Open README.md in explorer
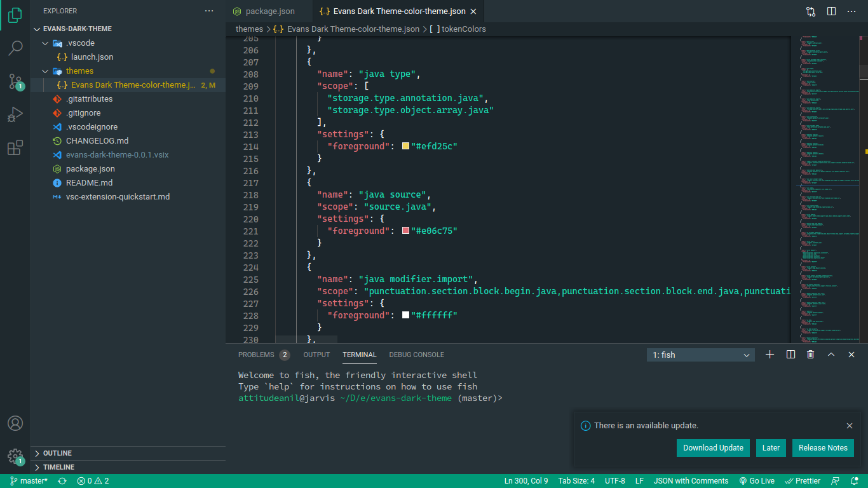 (x=128, y=183)
